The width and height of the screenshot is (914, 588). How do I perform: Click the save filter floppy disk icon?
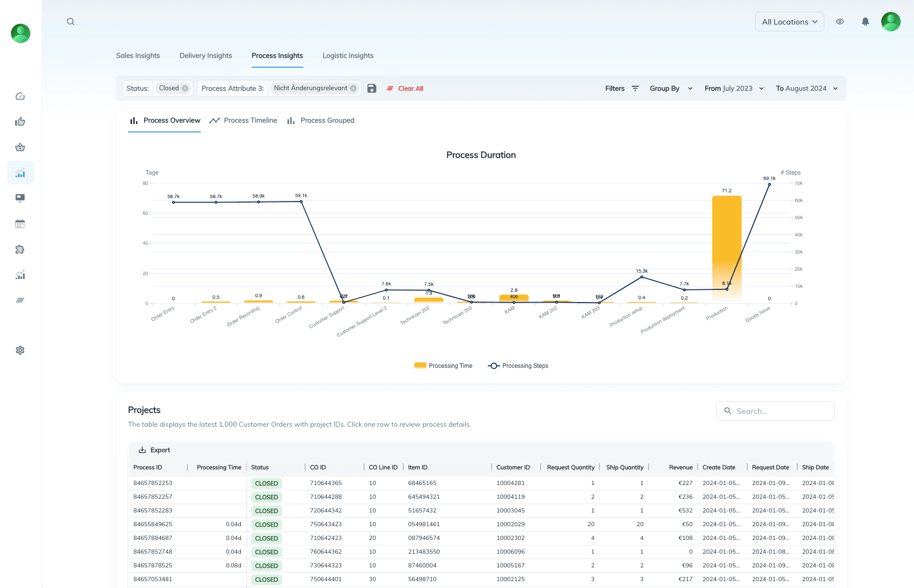(372, 88)
